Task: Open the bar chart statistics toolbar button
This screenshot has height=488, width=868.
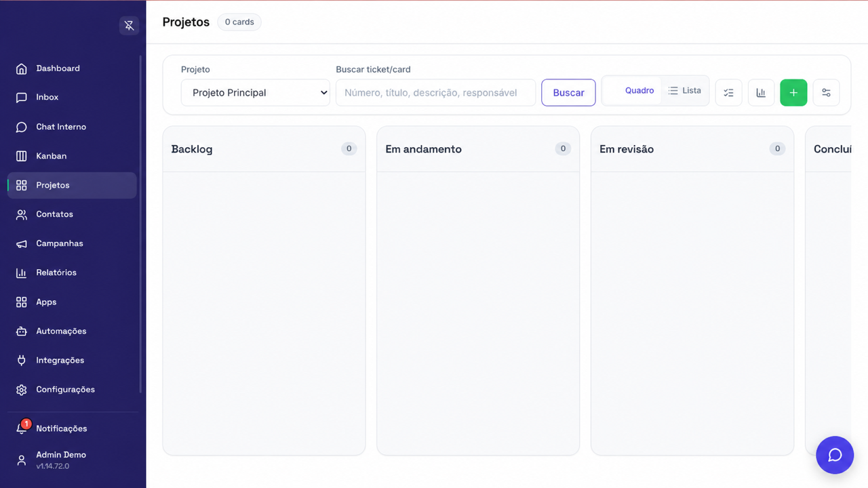Action: pos(762,93)
